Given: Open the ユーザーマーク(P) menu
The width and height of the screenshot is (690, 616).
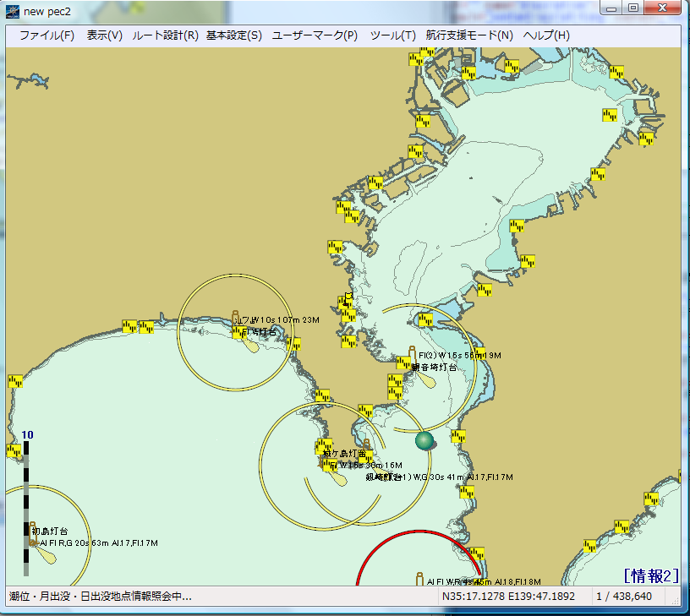Looking at the screenshot, I should point(315,35).
